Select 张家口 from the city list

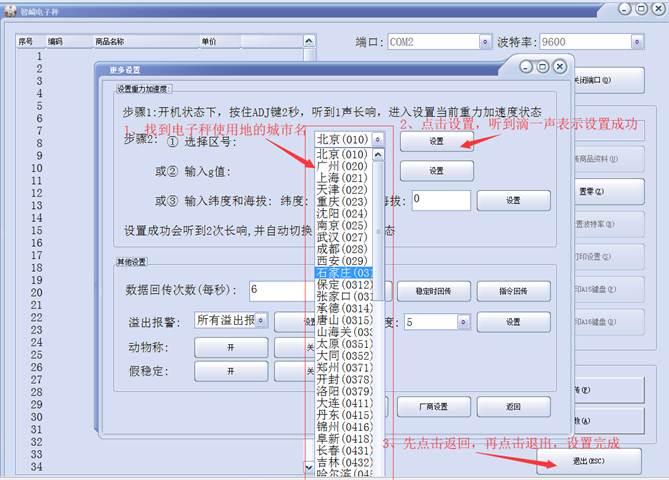tap(343, 296)
